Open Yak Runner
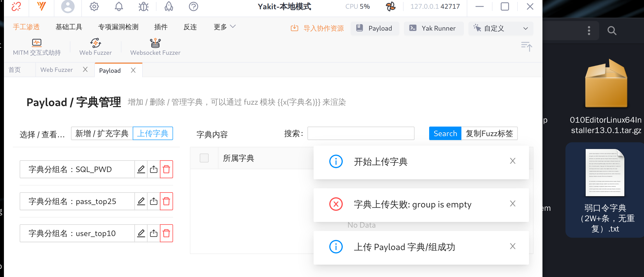Screen dimensions: 644x277 tap(433, 28)
